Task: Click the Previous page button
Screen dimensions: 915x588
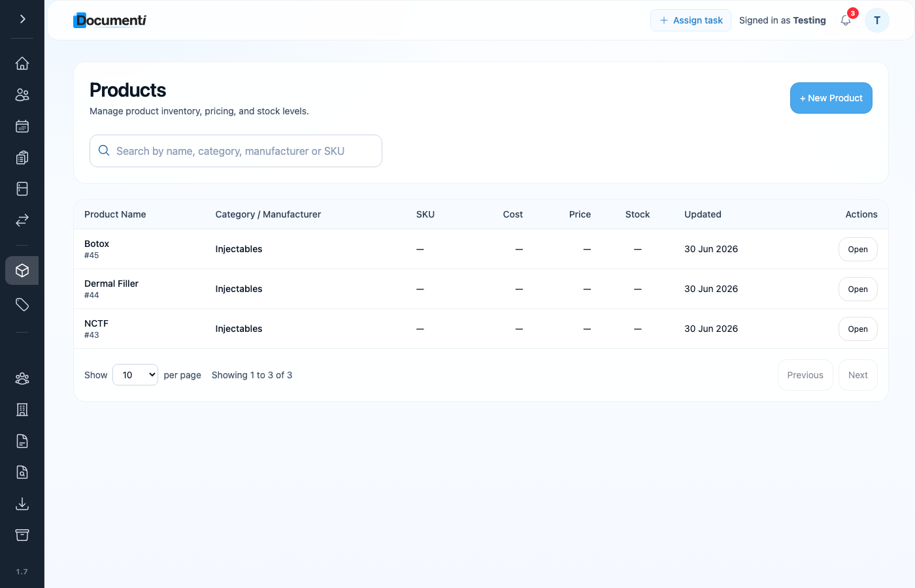Action: tap(805, 375)
